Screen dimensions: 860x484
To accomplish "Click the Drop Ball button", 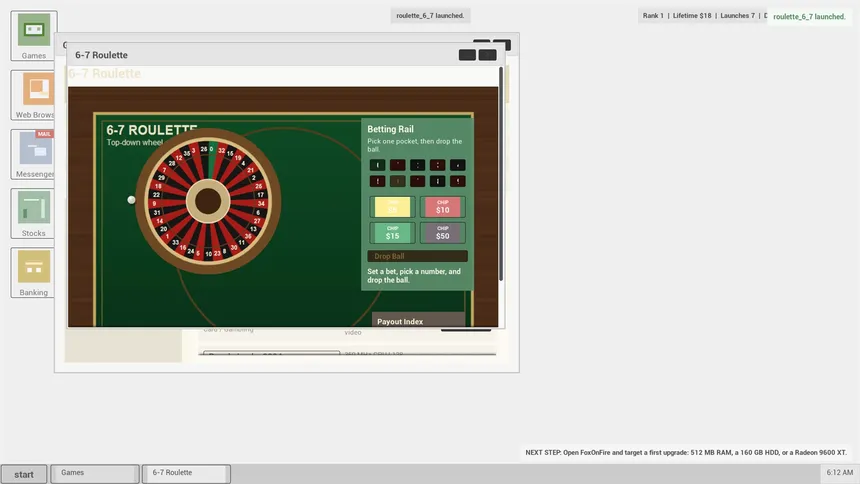I will (x=417, y=256).
